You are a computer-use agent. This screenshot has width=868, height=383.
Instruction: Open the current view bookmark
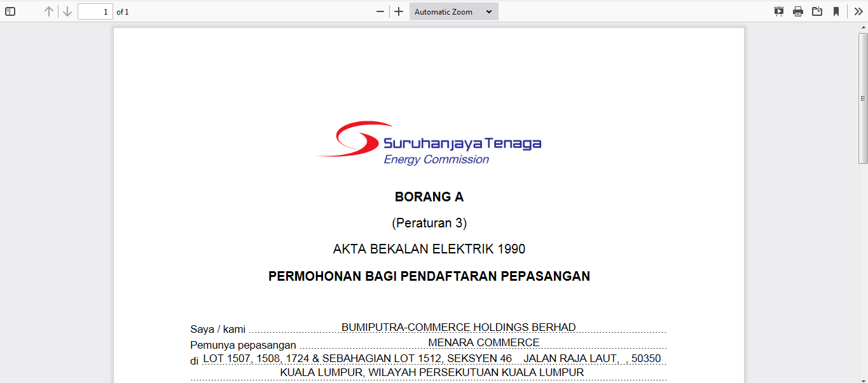836,11
